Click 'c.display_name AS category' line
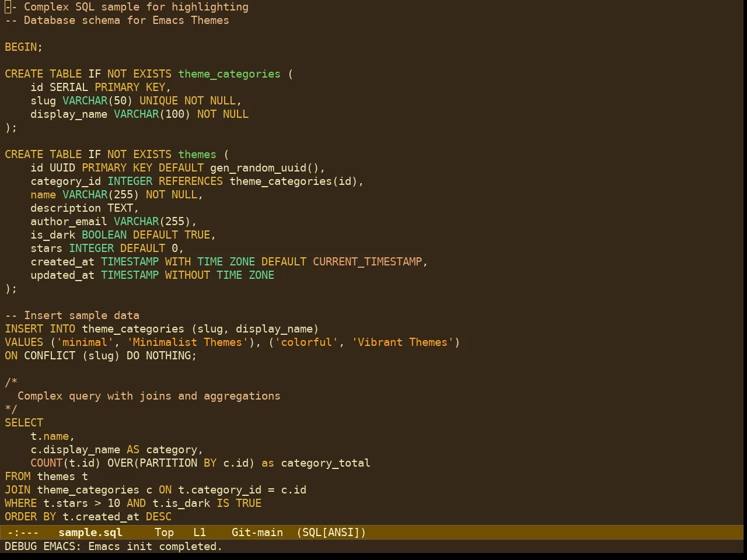747x560 pixels. coord(117,450)
